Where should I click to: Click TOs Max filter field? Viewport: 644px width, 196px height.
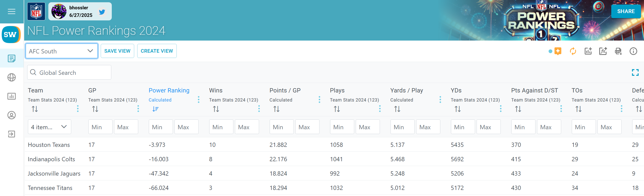[x=610, y=127]
